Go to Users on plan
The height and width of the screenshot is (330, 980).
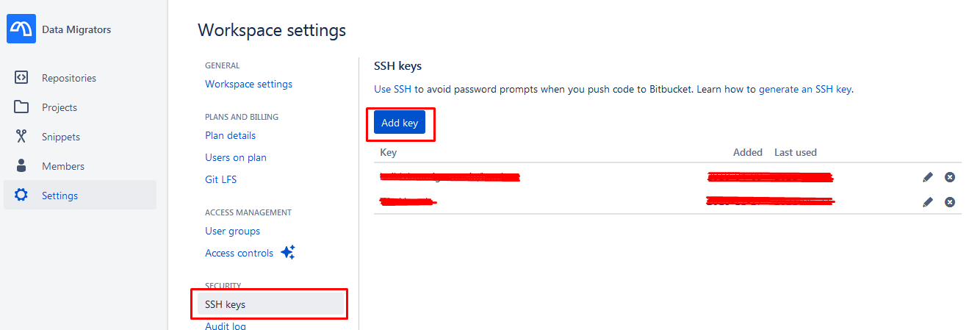point(236,157)
